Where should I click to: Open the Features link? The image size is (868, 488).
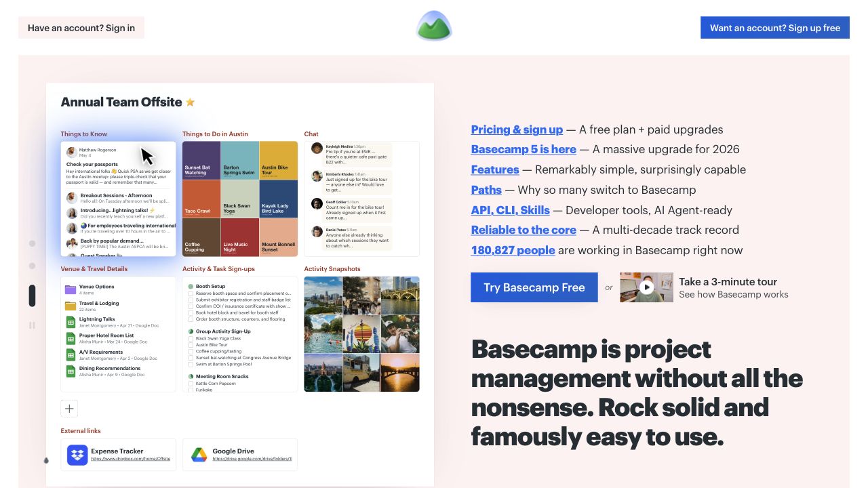pos(495,169)
